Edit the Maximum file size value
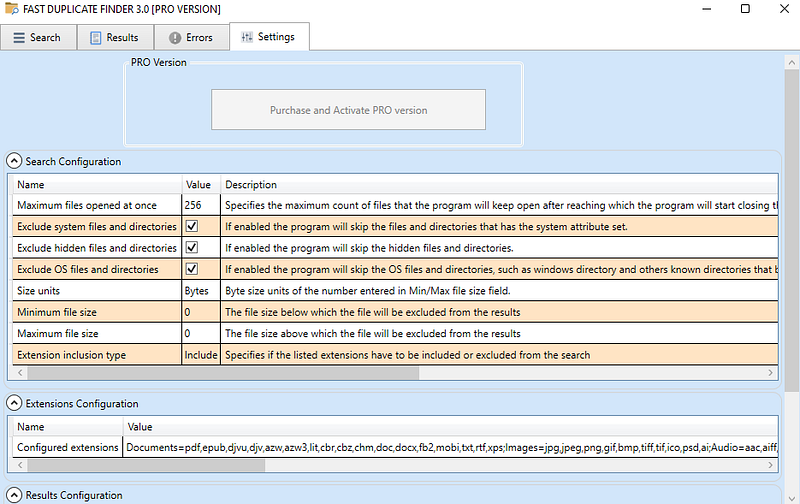 (201, 334)
